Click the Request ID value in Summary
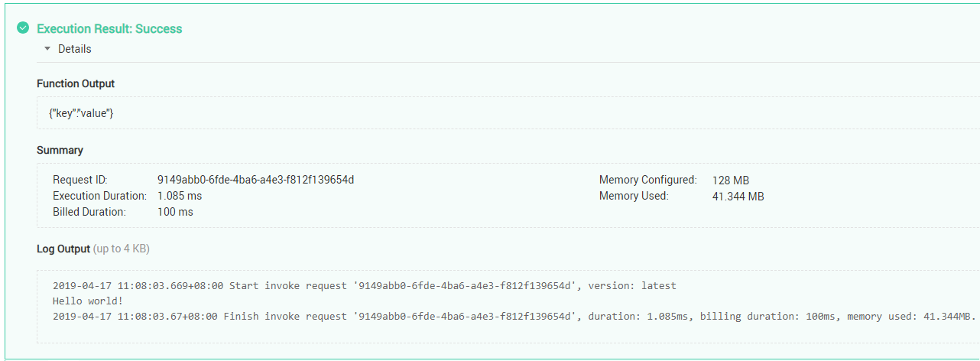The height and width of the screenshot is (361, 980). point(255,180)
